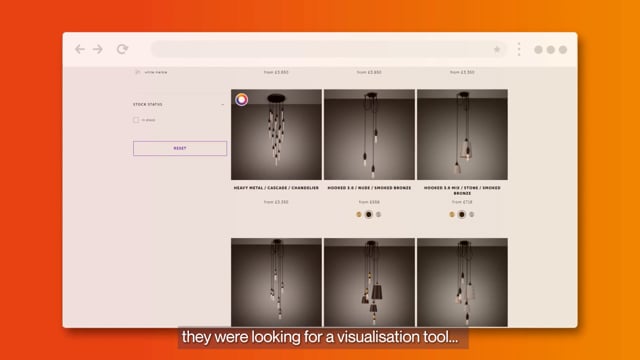Go back with the browser back arrow
Viewport: 640px width, 360px height.
coord(80,49)
